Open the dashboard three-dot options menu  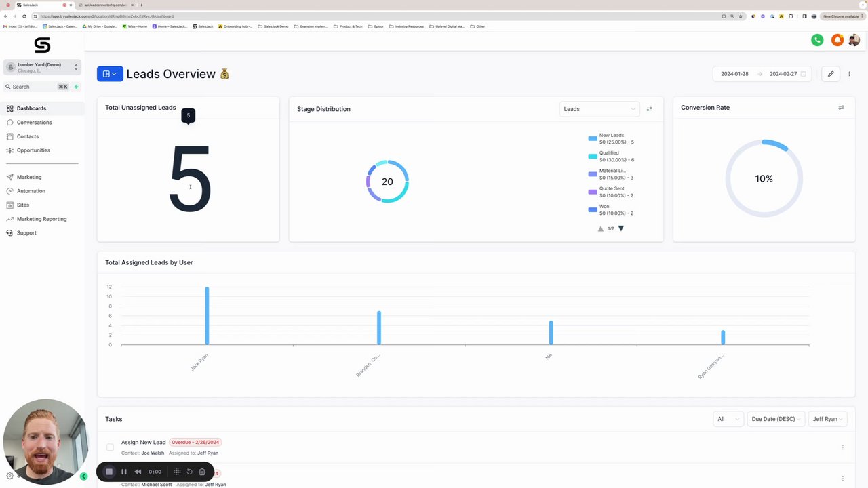(849, 74)
